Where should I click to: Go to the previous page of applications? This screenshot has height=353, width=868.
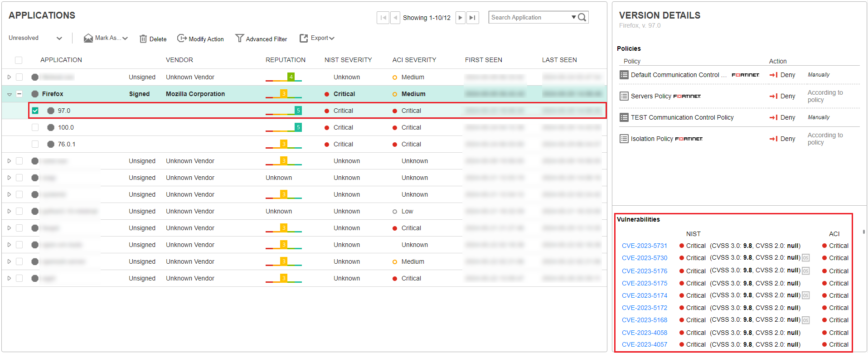pyautogui.click(x=395, y=18)
